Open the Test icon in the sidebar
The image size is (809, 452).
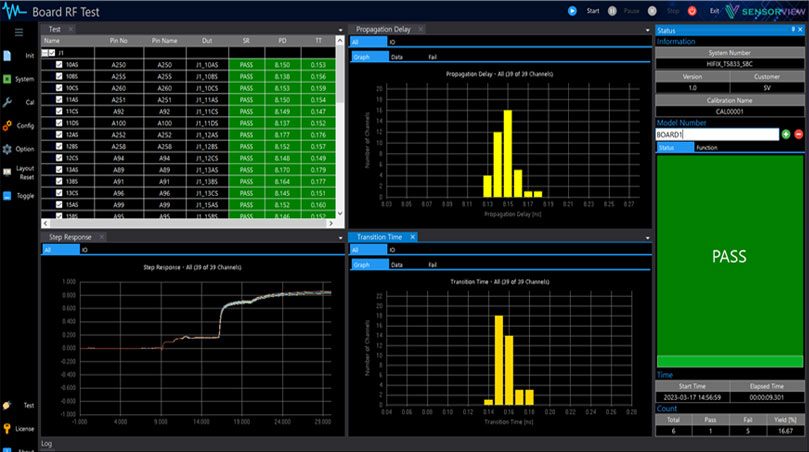7,406
